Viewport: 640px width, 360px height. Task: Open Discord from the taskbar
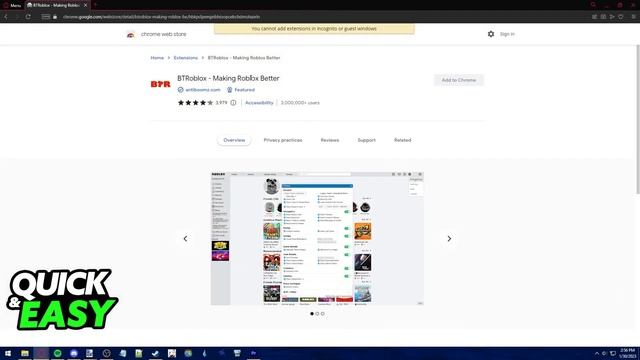74,353
